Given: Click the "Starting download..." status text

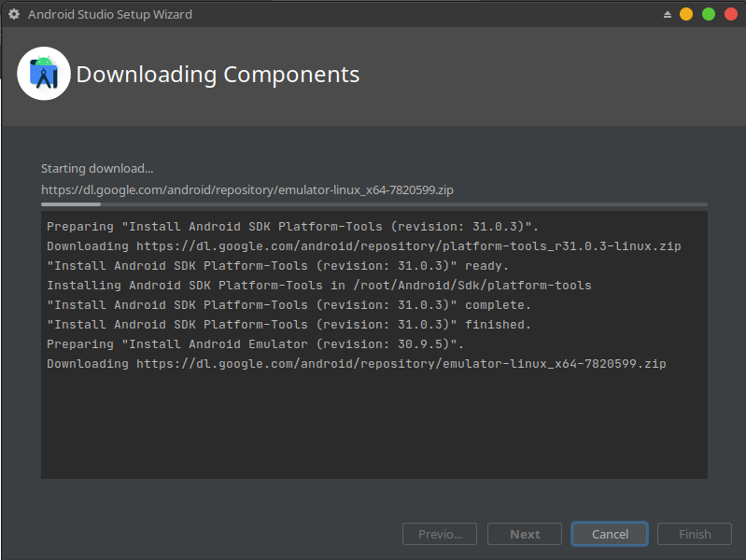Looking at the screenshot, I should [97, 168].
